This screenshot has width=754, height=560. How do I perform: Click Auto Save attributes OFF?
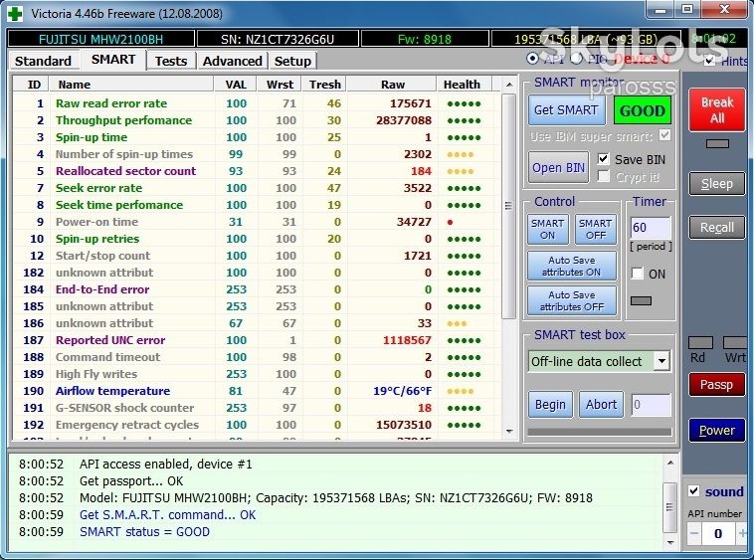pyautogui.click(x=572, y=300)
